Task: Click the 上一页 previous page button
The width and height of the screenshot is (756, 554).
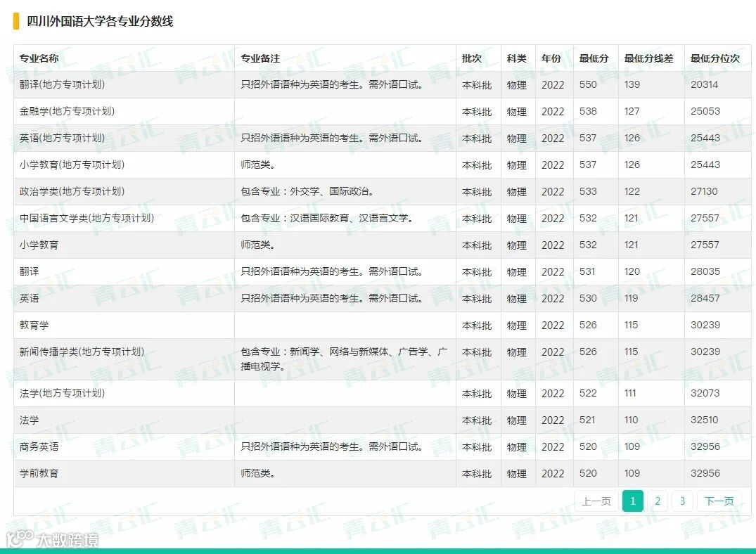Action: click(x=596, y=501)
